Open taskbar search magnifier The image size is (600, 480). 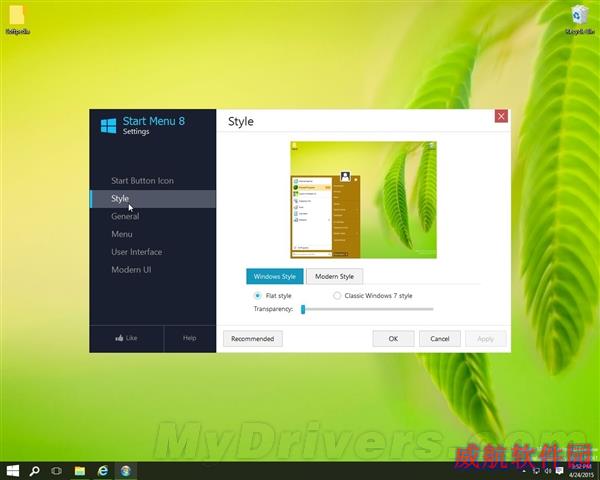[34, 471]
